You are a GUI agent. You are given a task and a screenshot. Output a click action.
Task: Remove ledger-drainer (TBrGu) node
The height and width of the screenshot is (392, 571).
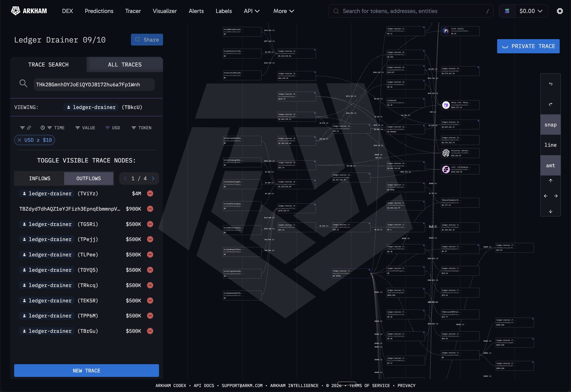point(150,331)
